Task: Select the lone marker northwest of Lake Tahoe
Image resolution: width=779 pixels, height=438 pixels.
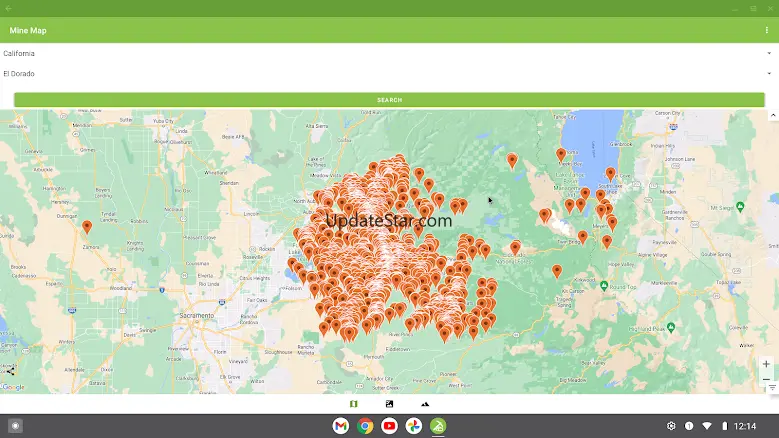Action: (512, 160)
